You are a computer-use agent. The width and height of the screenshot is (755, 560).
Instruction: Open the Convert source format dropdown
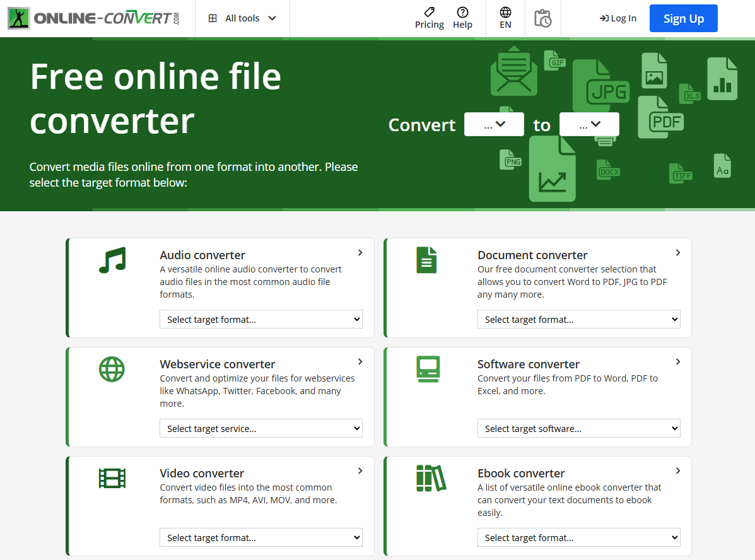click(494, 124)
